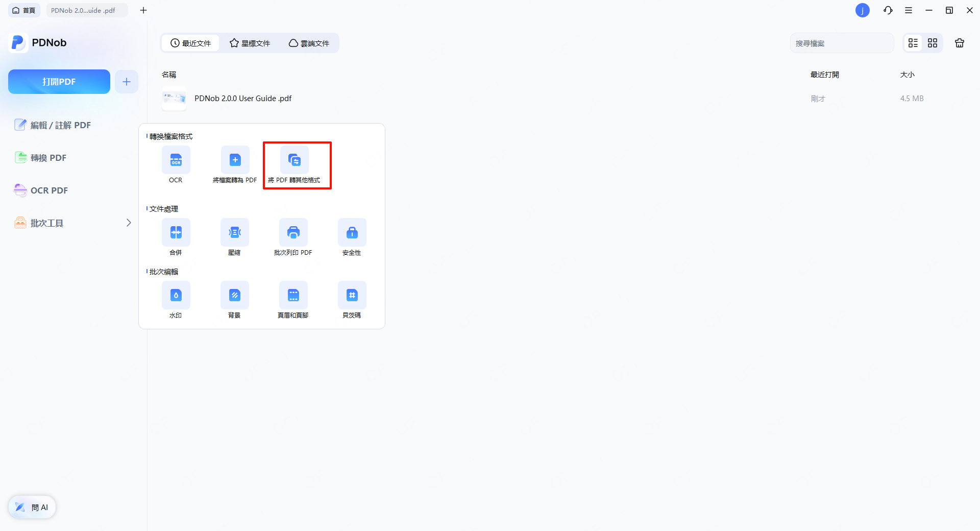Choose 將檔案轉為 PDF converter icon
Viewport: 980px width, 531px height.
tap(235, 160)
